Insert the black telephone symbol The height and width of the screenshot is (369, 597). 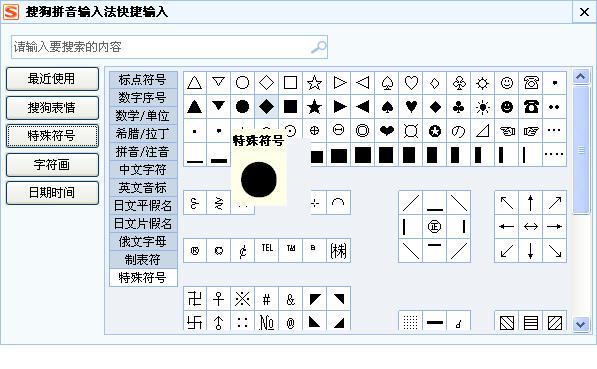531,107
